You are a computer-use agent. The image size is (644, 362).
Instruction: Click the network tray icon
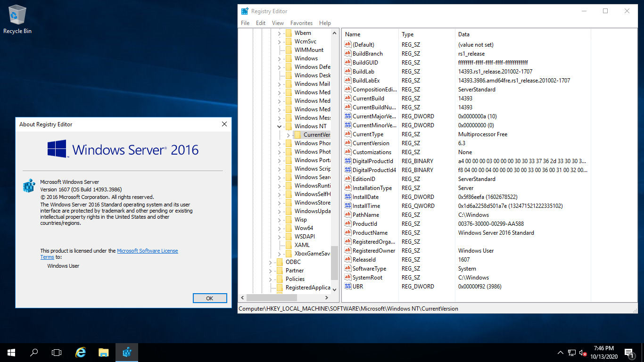pyautogui.click(x=572, y=353)
